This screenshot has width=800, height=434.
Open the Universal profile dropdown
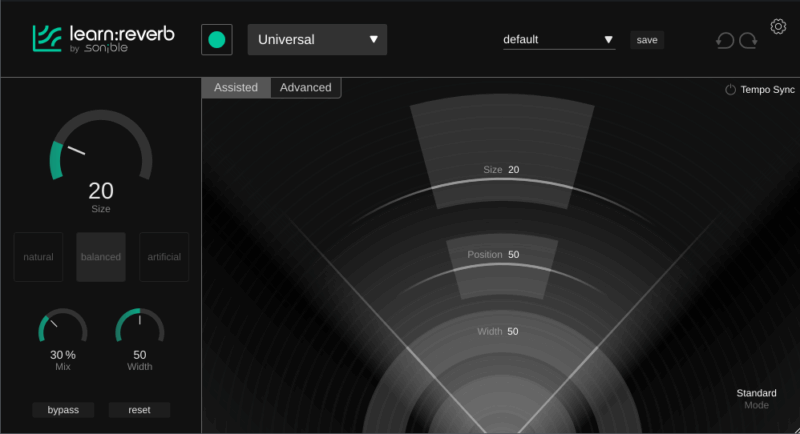point(317,40)
